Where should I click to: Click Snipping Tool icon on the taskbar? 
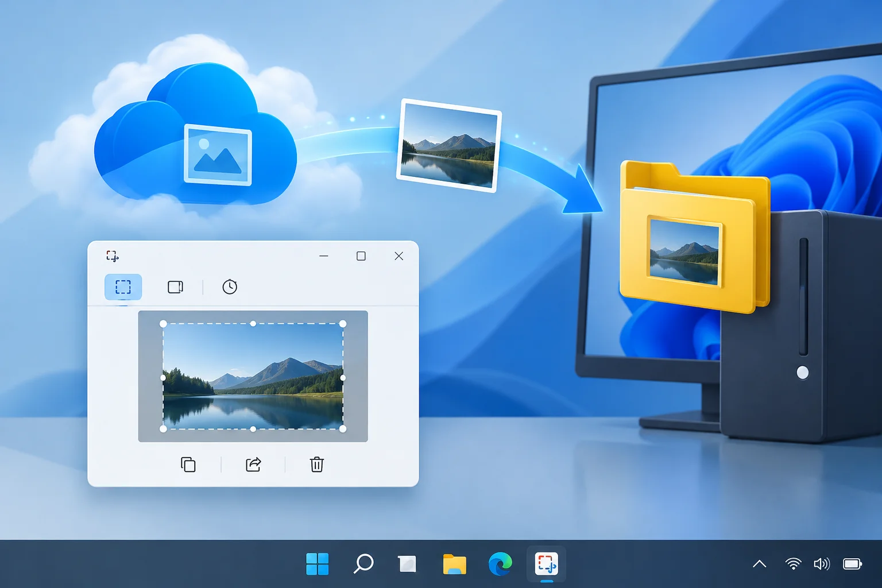(546, 564)
